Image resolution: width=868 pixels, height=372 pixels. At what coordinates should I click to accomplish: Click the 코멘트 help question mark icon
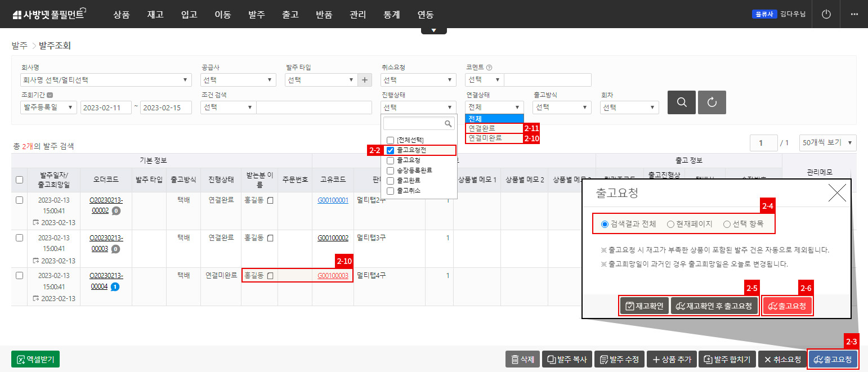pyautogui.click(x=489, y=68)
